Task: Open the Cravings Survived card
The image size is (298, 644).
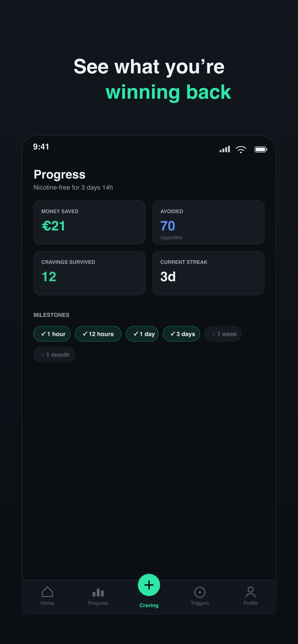Action: [89, 273]
